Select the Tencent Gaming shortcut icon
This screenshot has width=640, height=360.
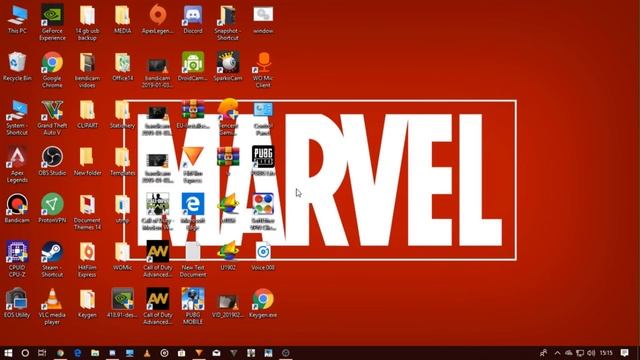click(228, 117)
